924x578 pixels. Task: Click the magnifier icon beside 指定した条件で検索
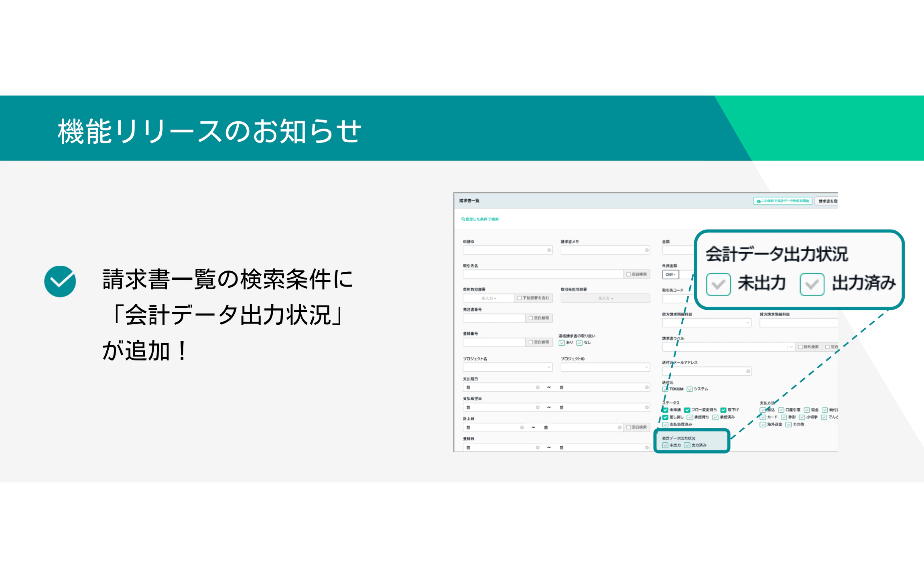click(x=463, y=219)
